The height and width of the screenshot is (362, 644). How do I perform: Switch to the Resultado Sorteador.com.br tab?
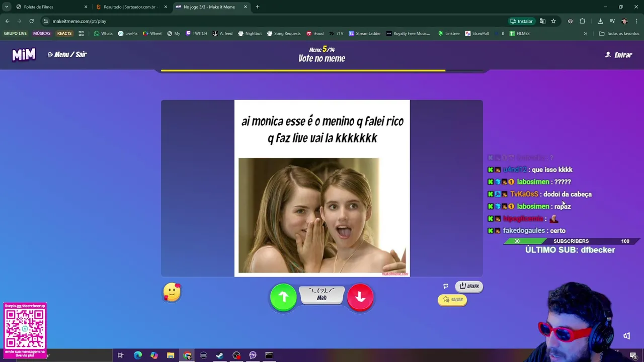pos(131,7)
